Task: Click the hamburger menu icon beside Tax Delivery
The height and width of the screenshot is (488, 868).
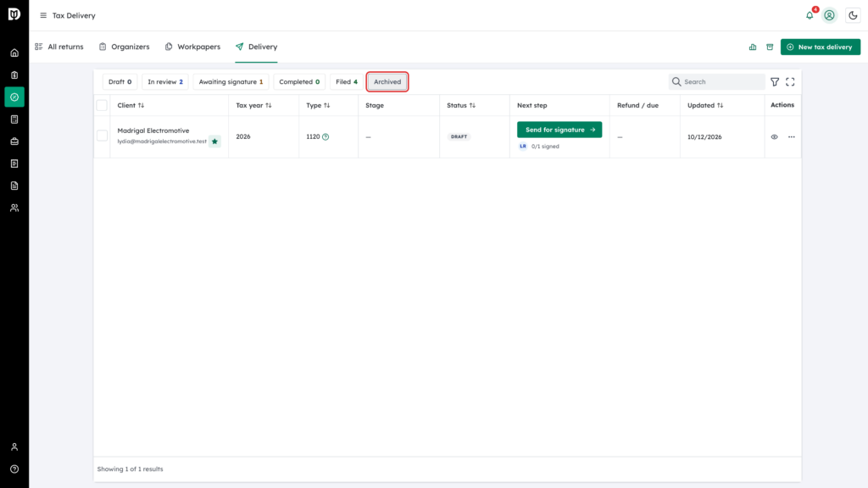Action: pyautogui.click(x=43, y=15)
